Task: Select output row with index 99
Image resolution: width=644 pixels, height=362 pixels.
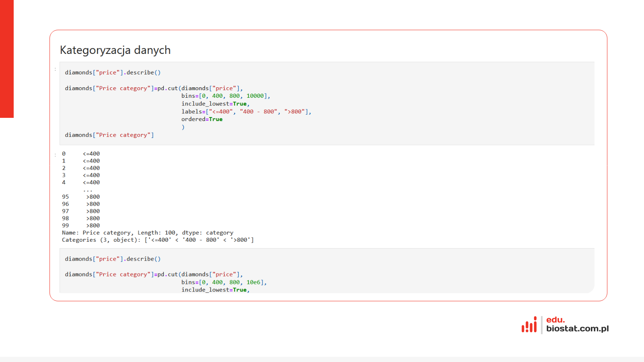Action: tap(81, 226)
